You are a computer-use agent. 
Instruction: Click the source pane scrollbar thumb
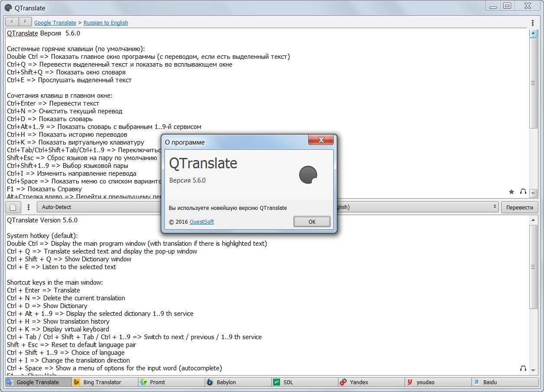(x=533, y=83)
